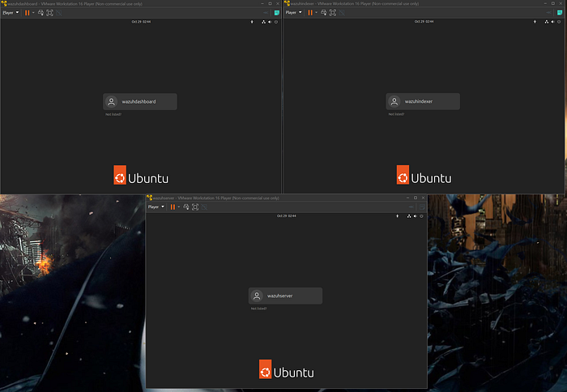Click the network icon in wazuhserver top bar
The width and height of the screenshot is (567, 392).
[x=409, y=216]
